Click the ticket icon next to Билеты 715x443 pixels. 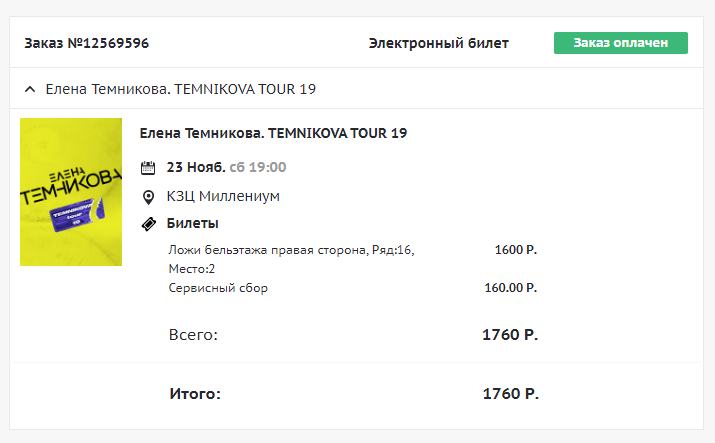point(149,224)
